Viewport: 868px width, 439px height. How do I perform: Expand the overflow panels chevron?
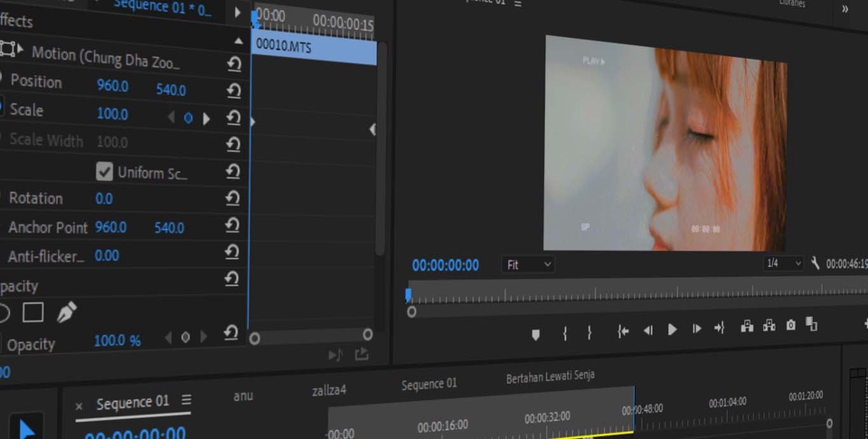click(x=844, y=8)
